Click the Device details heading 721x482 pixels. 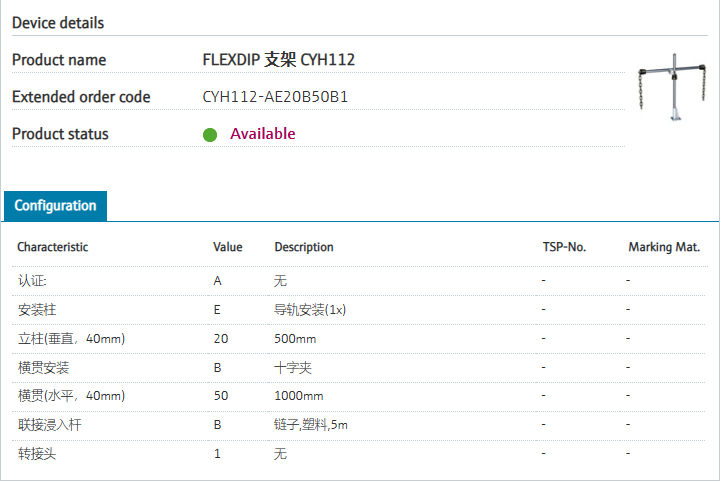(x=58, y=23)
